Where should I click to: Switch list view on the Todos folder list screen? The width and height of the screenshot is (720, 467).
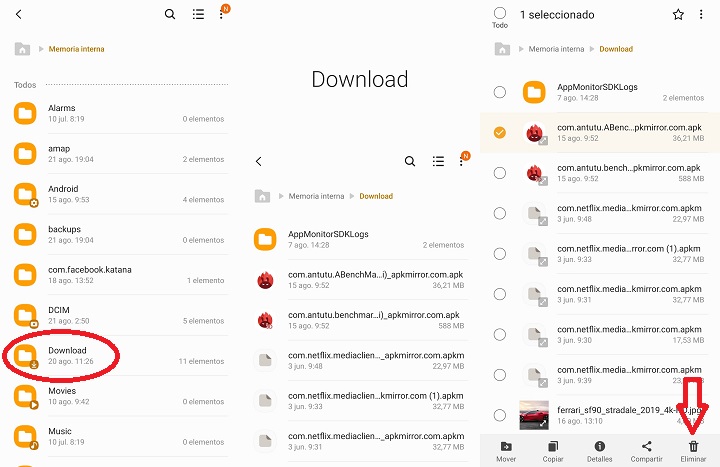[198, 14]
